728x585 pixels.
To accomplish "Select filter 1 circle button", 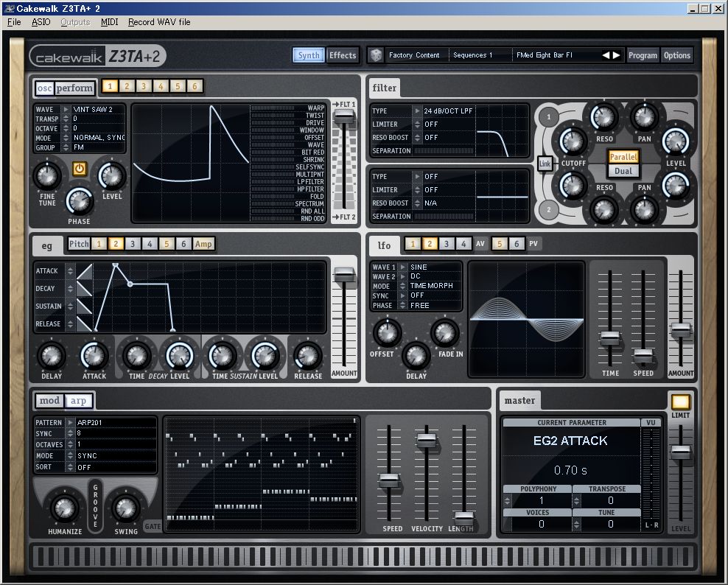I will (549, 117).
